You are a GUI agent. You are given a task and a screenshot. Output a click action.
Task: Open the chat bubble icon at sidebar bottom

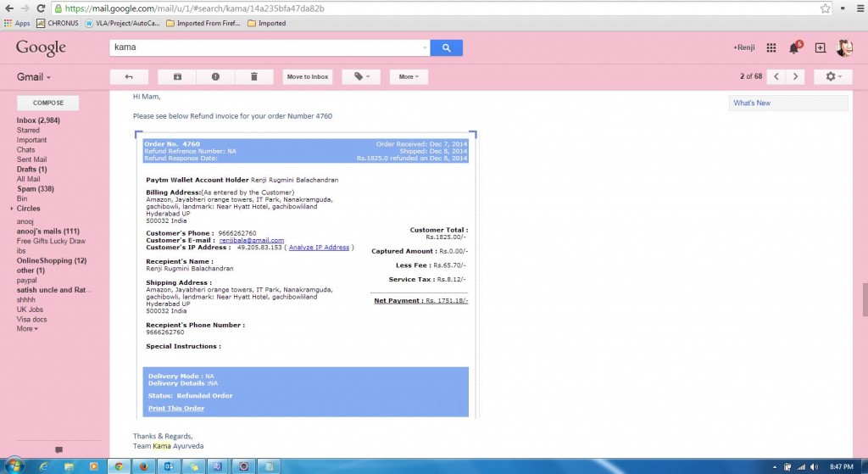tap(58, 449)
